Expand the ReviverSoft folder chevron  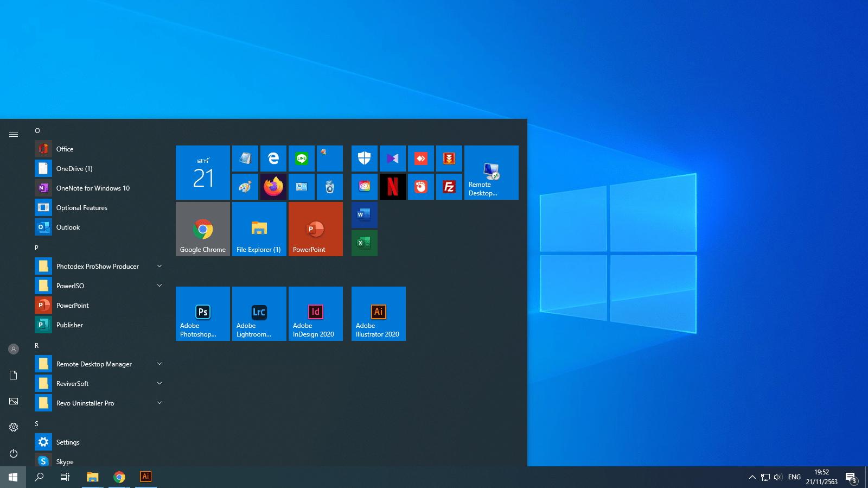159,383
